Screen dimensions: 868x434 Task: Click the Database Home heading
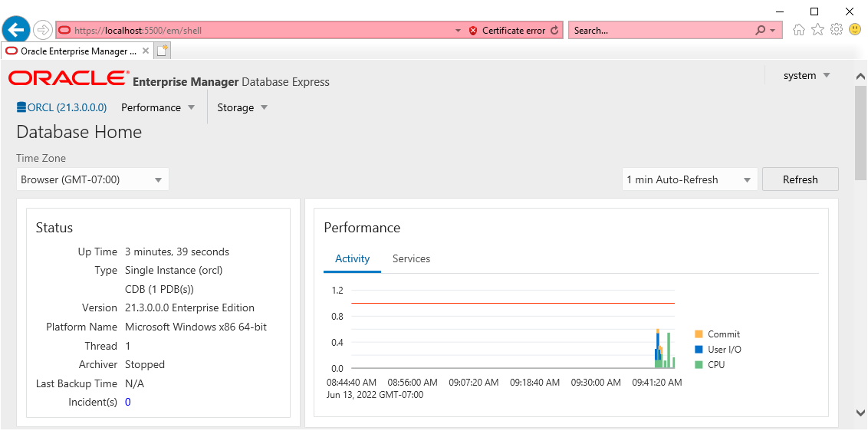(79, 132)
